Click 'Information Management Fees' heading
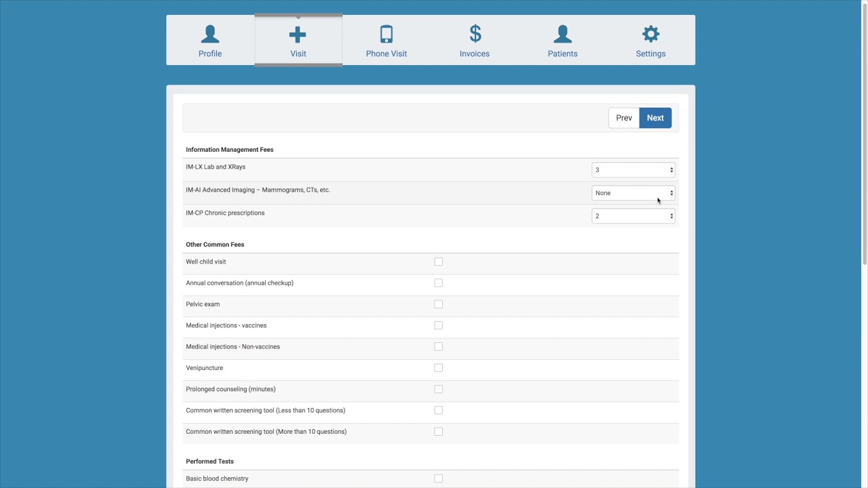Viewport: 868px width, 488px height. (230, 150)
